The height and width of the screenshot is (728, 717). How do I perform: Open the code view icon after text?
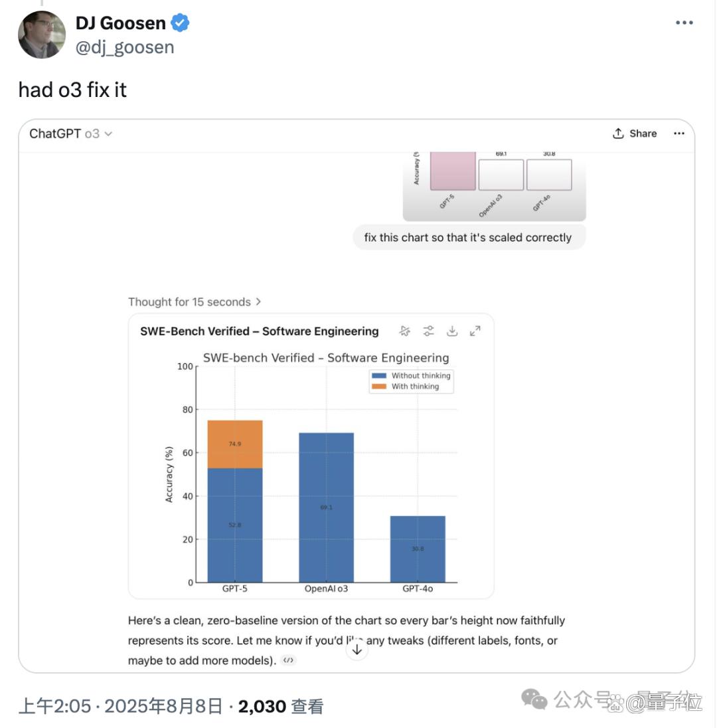[x=288, y=660]
